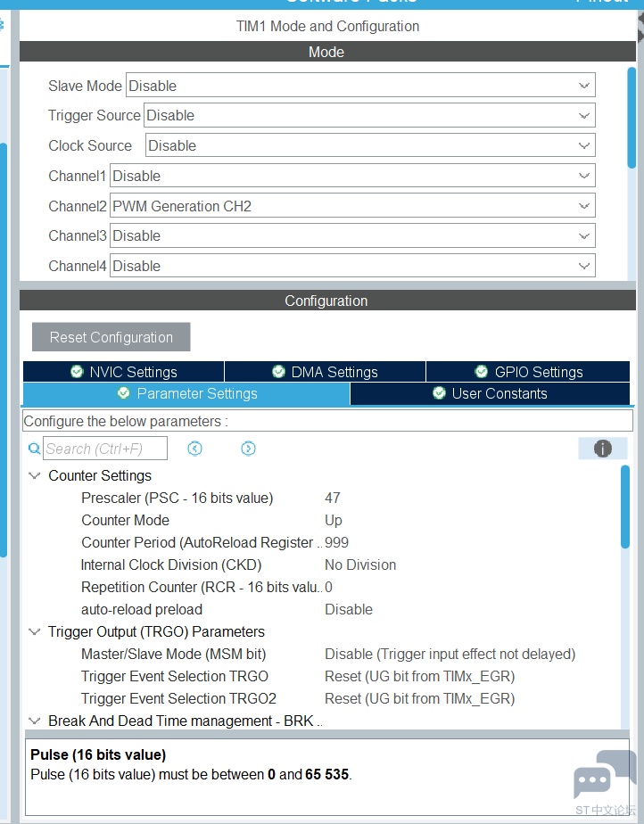The width and height of the screenshot is (644, 824).
Task: Click the Reset Configuration button
Action: pos(111,337)
